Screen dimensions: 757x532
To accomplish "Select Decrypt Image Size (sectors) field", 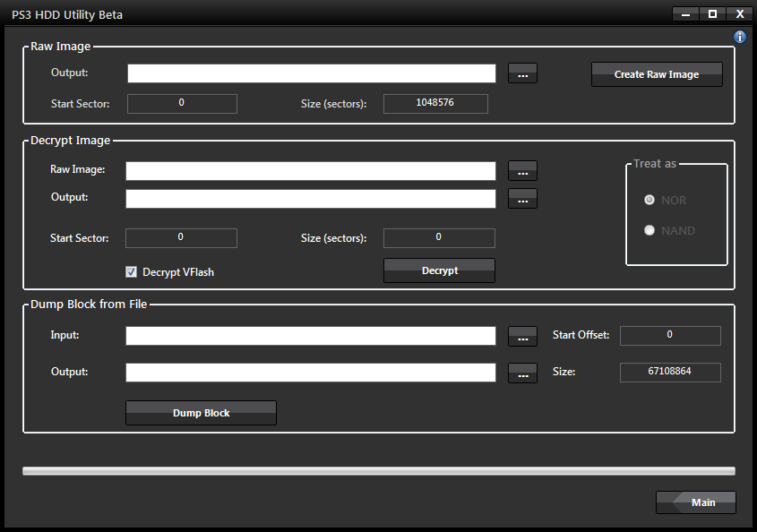I will coord(439,237).
